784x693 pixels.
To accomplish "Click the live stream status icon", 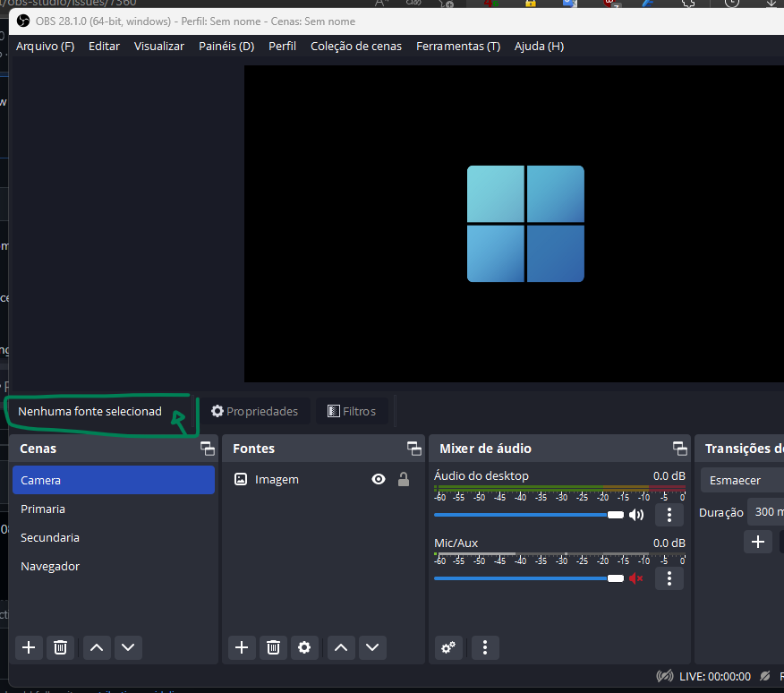I will click(665, 677).
